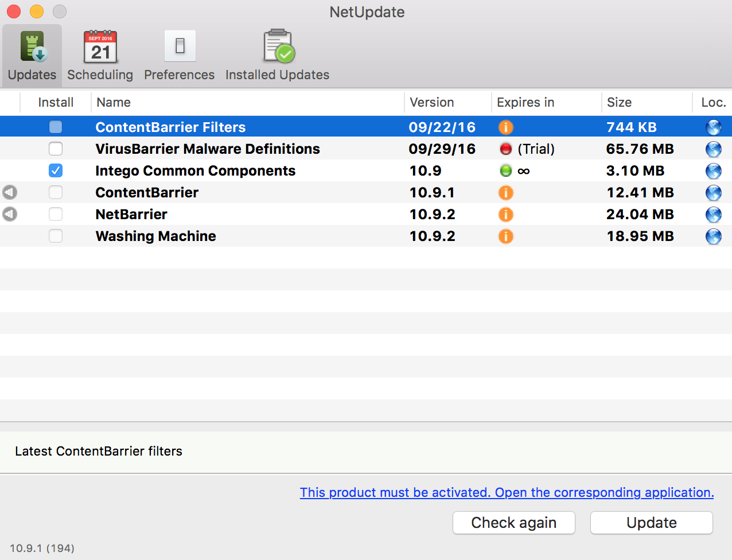The height and width of the screenshot is (560, 732).
Task: Click the Latest ContentBarrier filters description text
Action: pyautogui.click(x=99, y=451)
